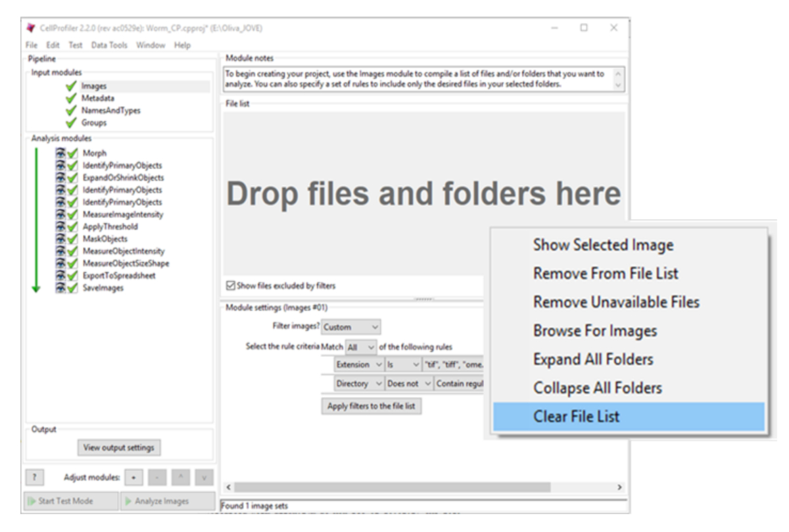
Task: Toggle the eye icon for ExportToSpreadsheet
Action: pyautogui.click(x=60, y=276)
